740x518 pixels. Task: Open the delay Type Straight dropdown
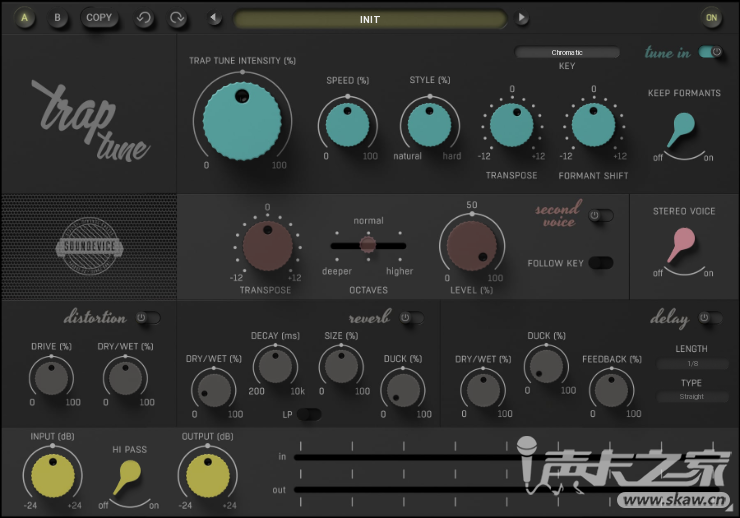click(x=692, y=397)
